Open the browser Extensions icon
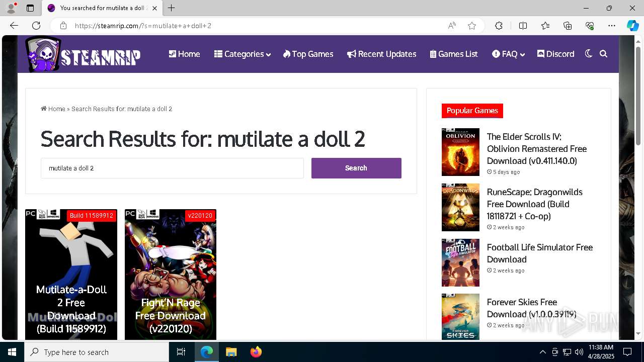Screen dimensions: 644x362 tap(499, 26)
